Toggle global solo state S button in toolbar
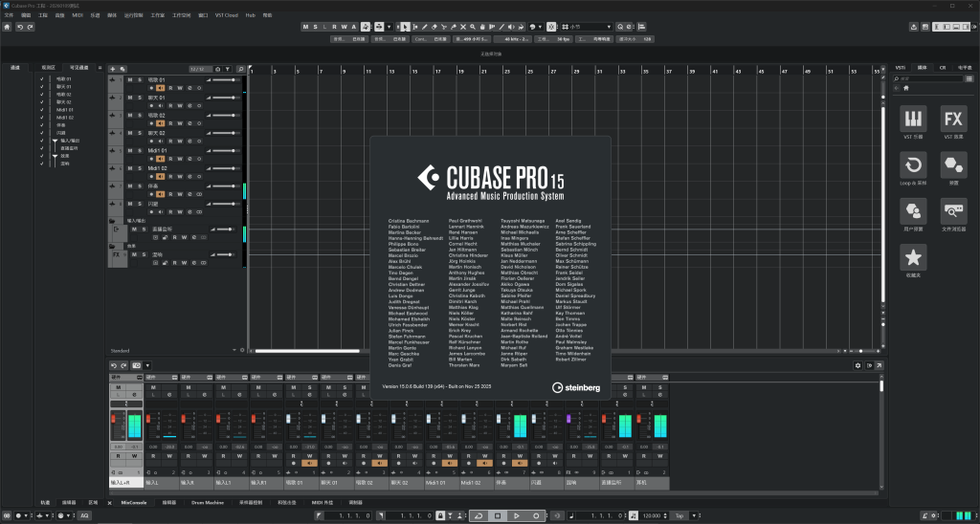Image resolution: width=980 pixels, height=524 pixels. [x=315, y=27]
